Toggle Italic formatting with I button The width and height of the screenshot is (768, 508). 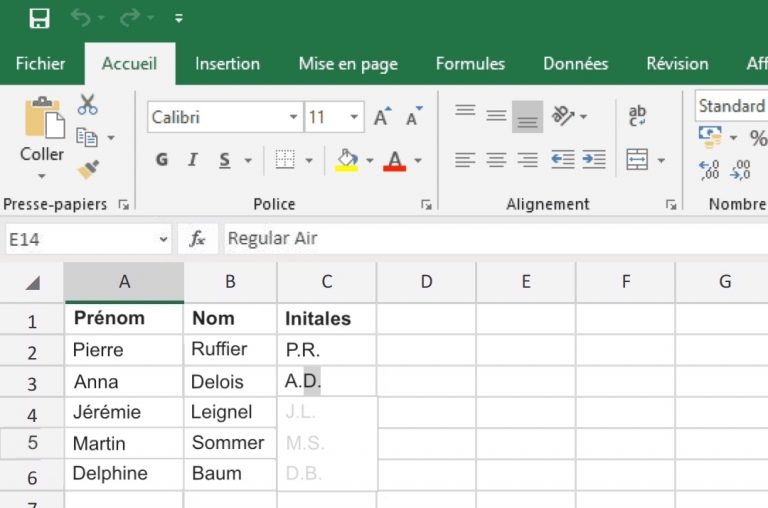[x=193, y=160]
